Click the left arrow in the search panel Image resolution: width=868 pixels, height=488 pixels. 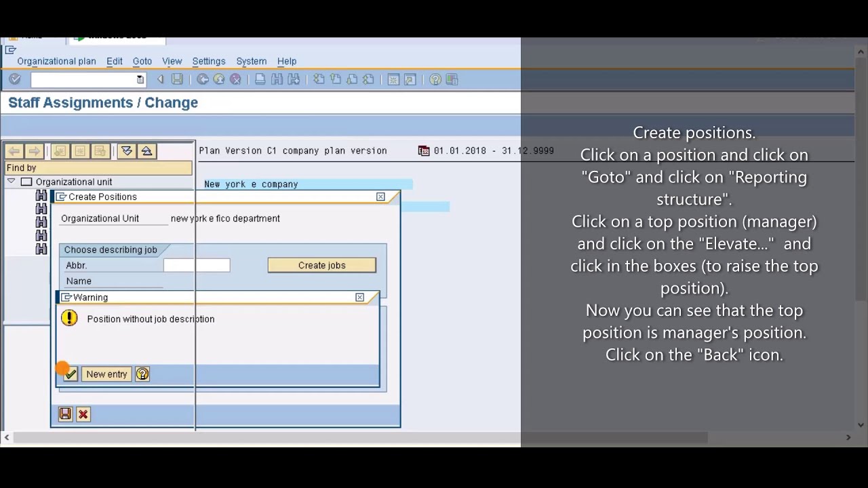[14, 151]
